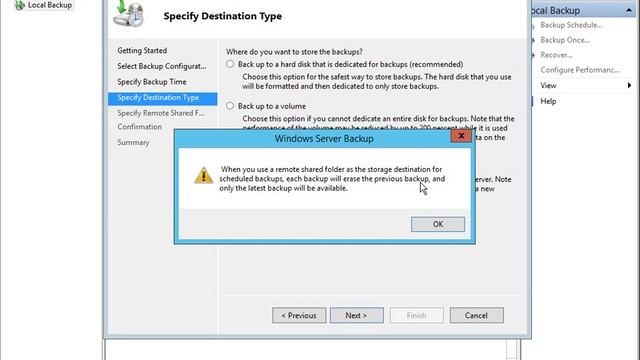The width and height of the screenshot is (640, 360).
Task: Select the Back up to a volume option
Action: click(x=230, y=106)
